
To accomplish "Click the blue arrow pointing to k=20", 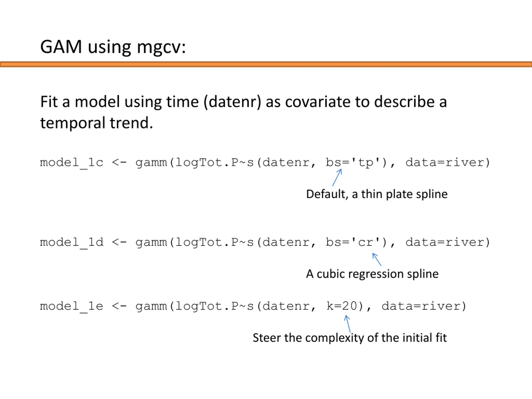I will tap(347, 324).
